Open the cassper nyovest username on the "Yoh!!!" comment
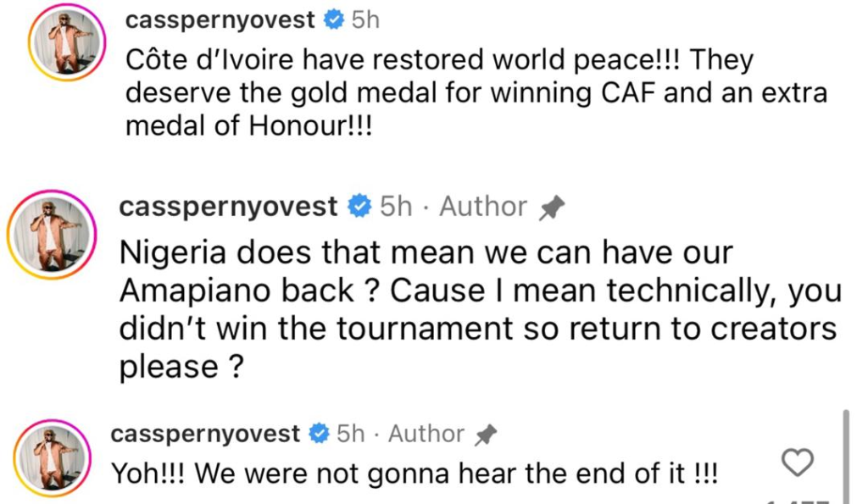This screenshot has height=504, width=868. (206, 435)
